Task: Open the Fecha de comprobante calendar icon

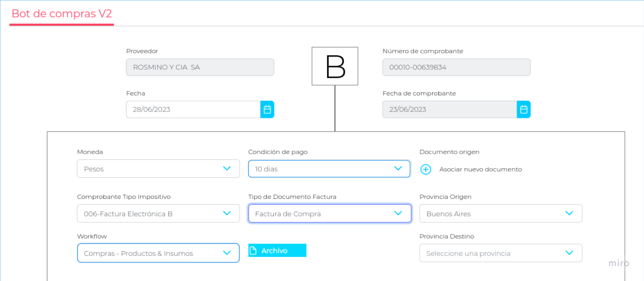Action: coord(524,109)
